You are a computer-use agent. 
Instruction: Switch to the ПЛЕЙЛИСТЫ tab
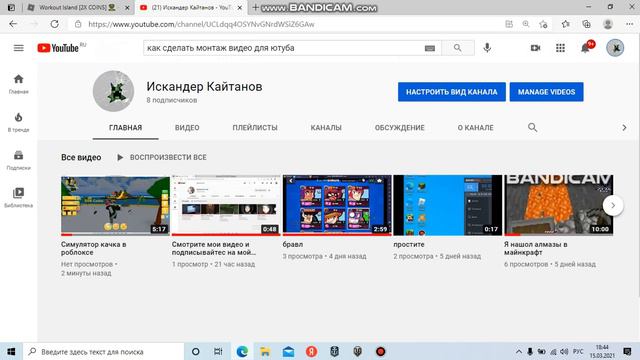[x=255, y=128]
